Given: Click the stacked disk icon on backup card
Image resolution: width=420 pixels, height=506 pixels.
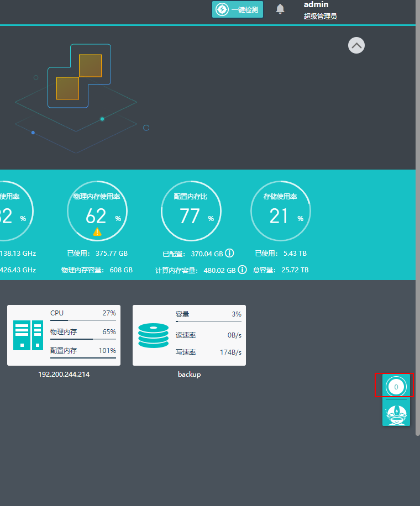Looking at the screenshot, I should (x=154, y=335).
